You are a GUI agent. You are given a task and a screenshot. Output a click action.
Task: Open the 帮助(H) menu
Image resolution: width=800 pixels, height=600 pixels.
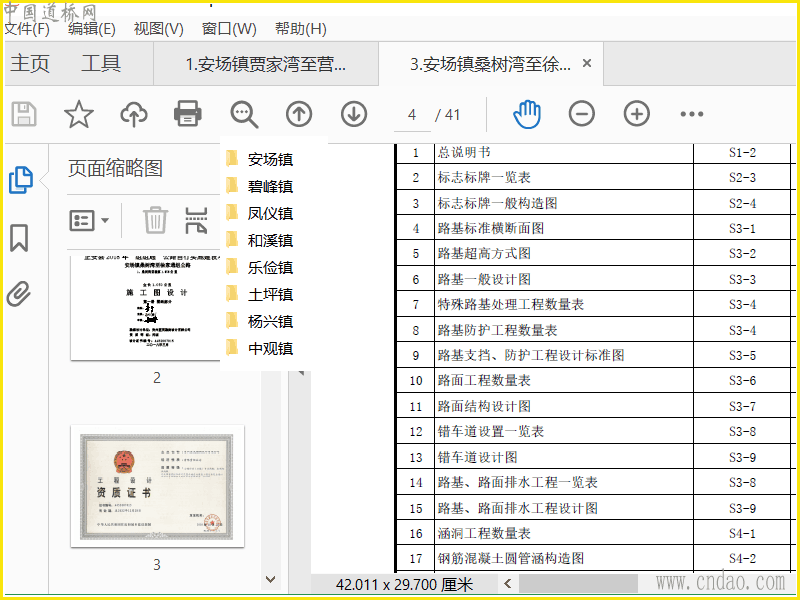301,29
